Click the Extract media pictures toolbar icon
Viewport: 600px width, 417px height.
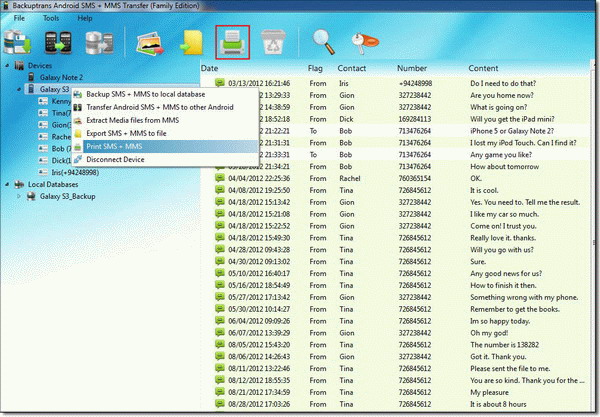click(x=150, y=43)
